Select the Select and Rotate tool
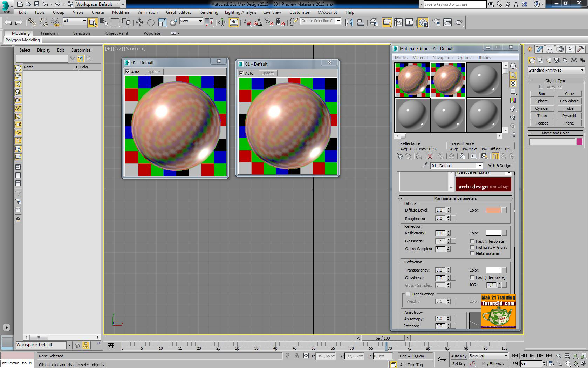Viewport: 588px width, 368px height. (151, 22)
